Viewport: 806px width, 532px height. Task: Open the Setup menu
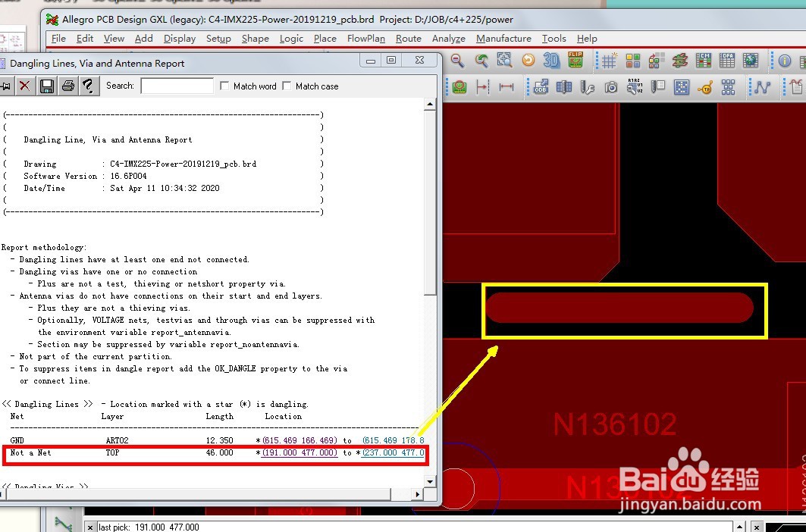pos(218,39)
